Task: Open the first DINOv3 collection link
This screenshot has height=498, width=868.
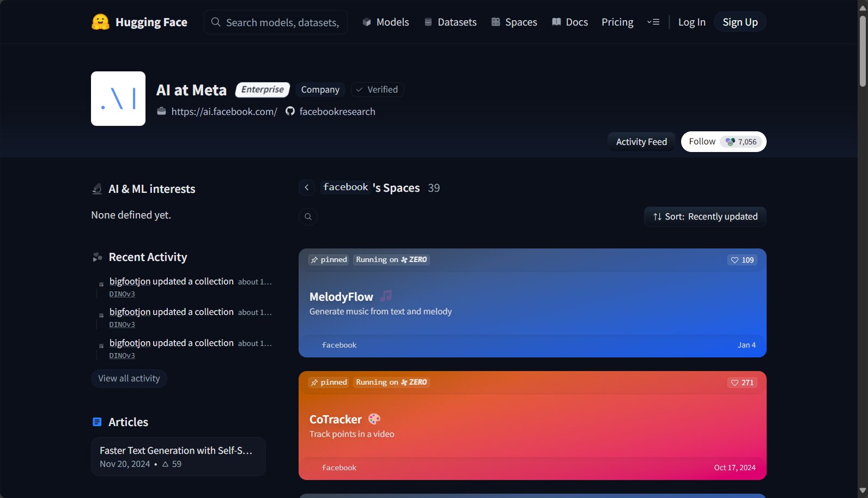Action: point(122,294)
